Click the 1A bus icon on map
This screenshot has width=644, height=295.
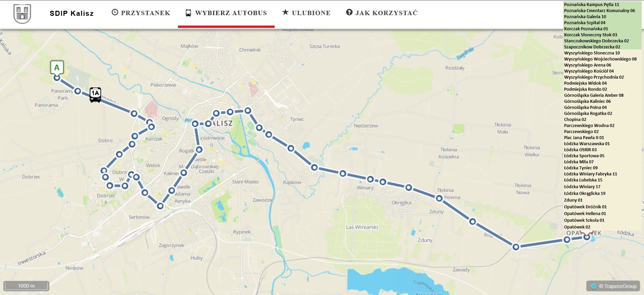[95, 95]
